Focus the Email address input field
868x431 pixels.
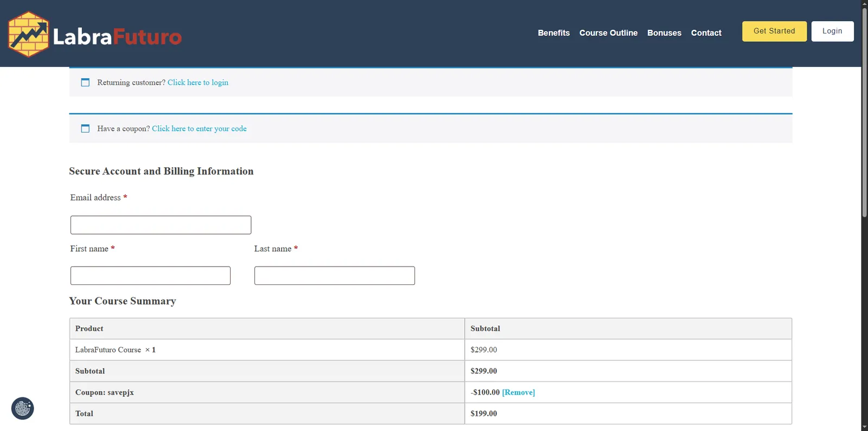[x=161, y=225]
